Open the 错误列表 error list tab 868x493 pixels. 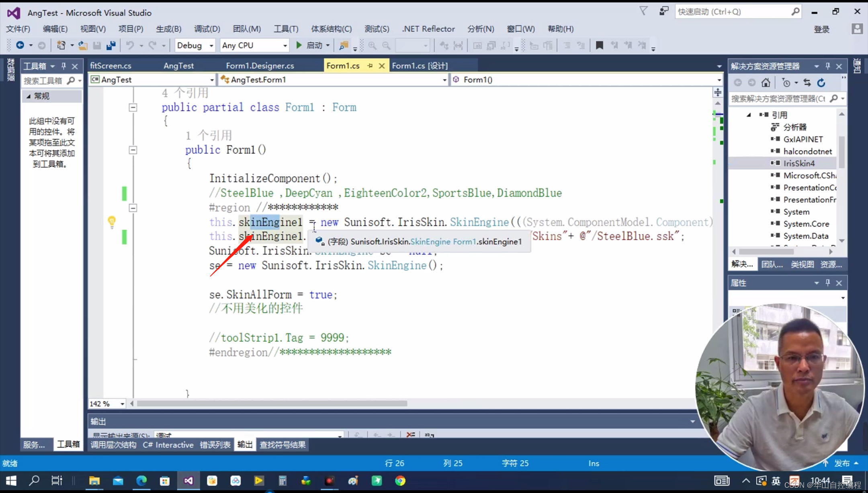coord(215,445)
